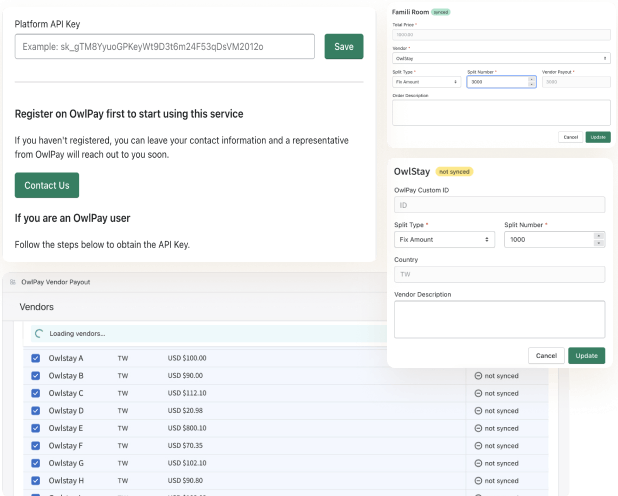Expand Split Type dropdown in Famili Room
The image size is (618, 496).
click(426, 82)
